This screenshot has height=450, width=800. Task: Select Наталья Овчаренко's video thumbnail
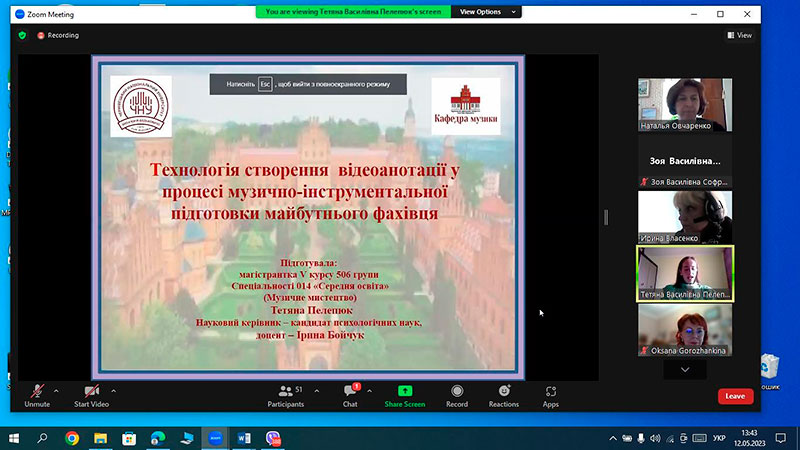(x=685, y=105)
